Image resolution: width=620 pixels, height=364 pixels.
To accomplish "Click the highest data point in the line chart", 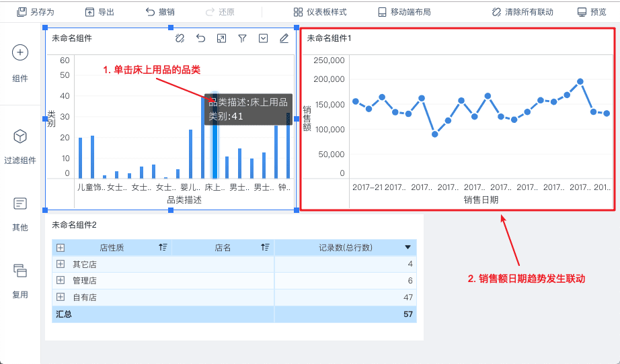I will tap(580, 82).
